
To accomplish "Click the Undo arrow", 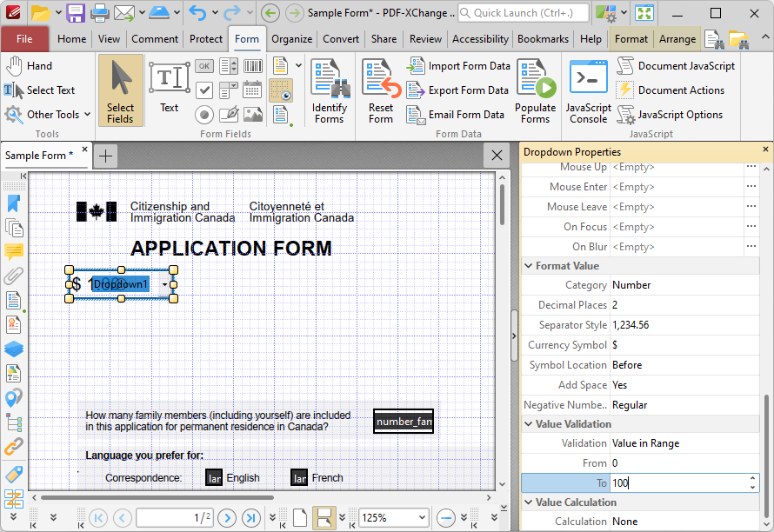I will pyautogui.click(x=197, y=13).
